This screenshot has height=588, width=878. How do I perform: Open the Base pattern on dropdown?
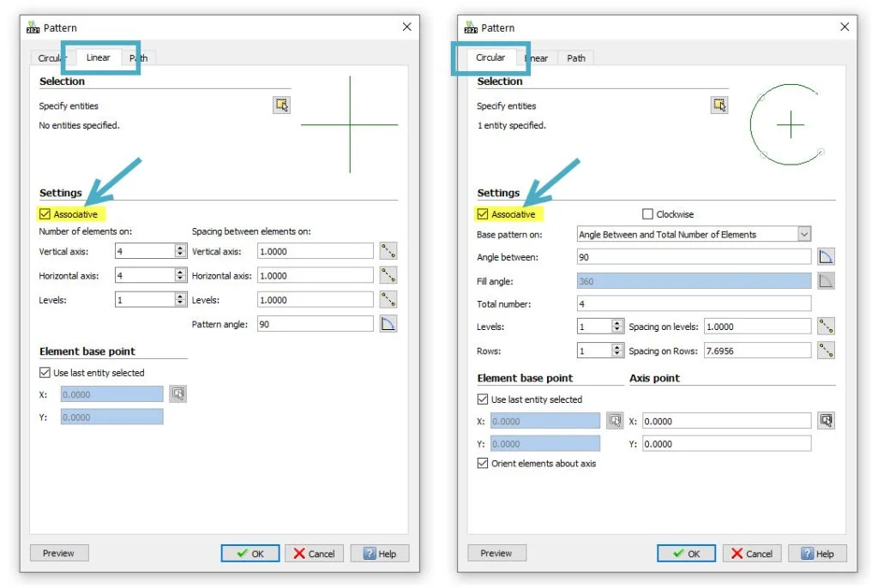click(803, 234)
